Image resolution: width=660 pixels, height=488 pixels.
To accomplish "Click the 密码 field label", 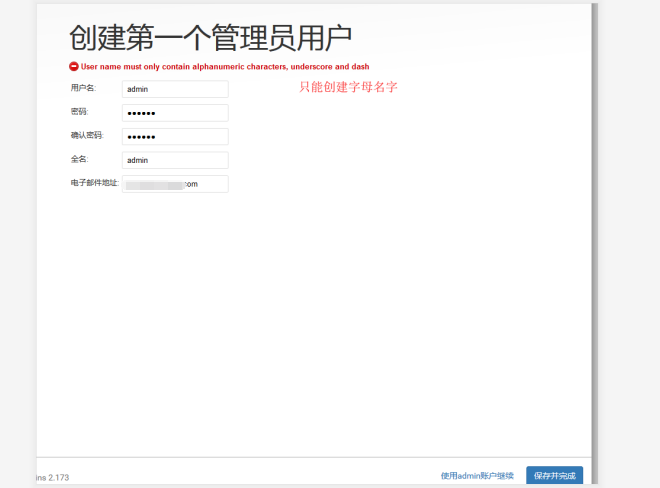I will point(79,112).
